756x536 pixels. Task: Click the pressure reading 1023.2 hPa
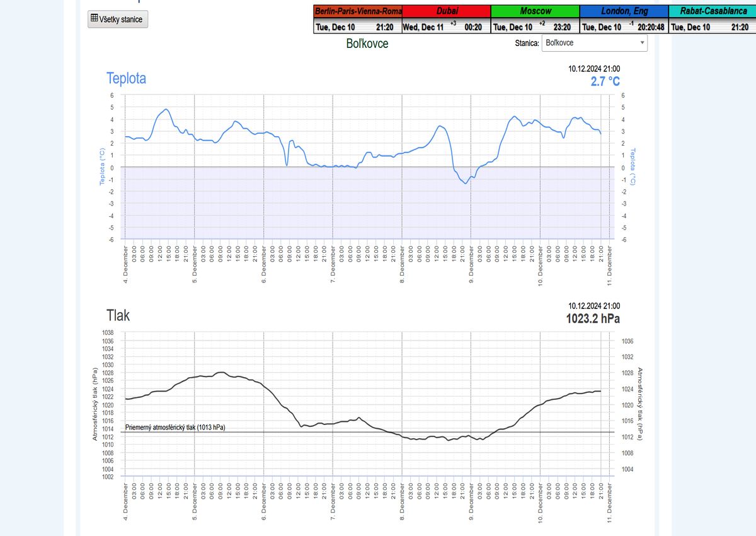pos(592,318)
